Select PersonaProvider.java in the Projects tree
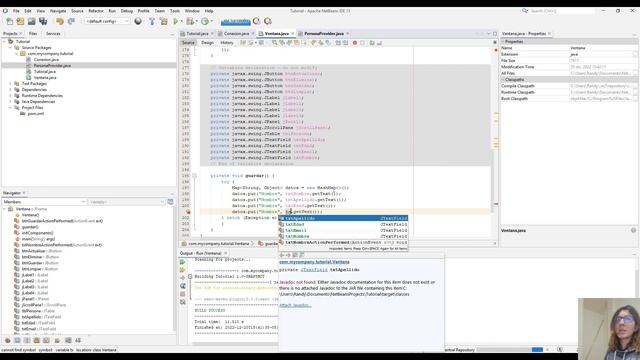The height and width of the screenshot is (360, 640). [52, 65]
